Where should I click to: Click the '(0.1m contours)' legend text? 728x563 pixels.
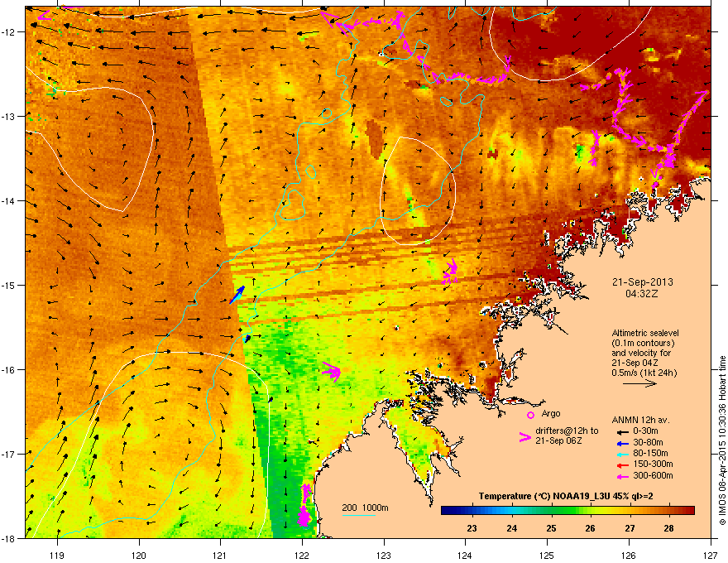click(x=643, y=344)
